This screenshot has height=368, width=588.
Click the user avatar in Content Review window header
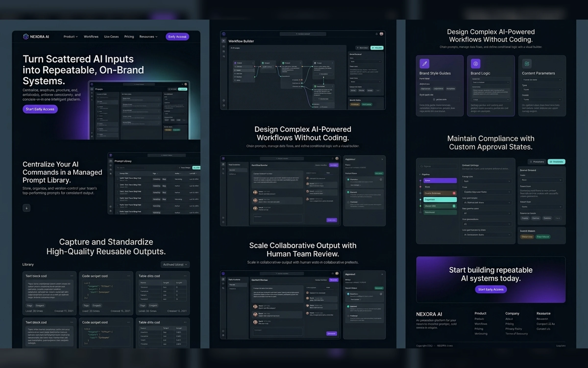(337, 273)
